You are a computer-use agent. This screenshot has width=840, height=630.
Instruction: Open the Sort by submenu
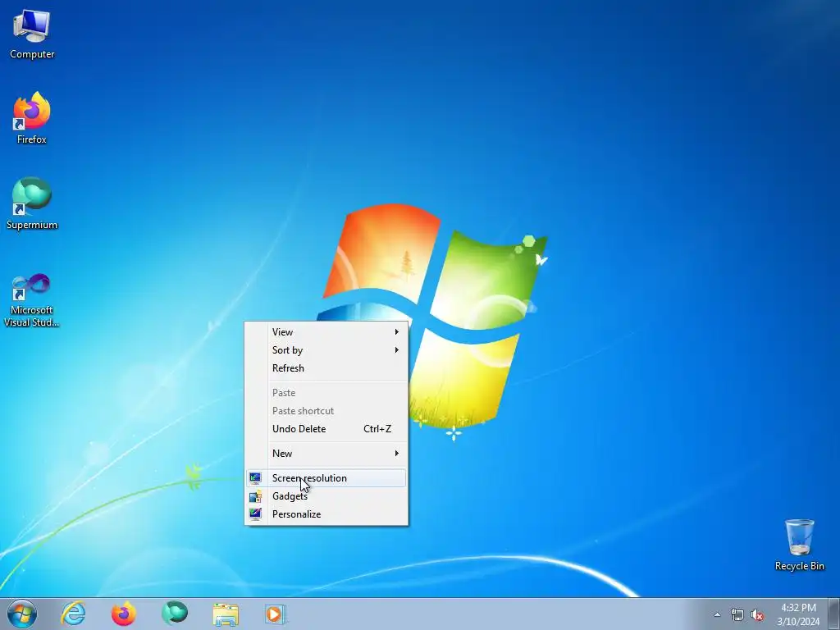pos(326,350)
